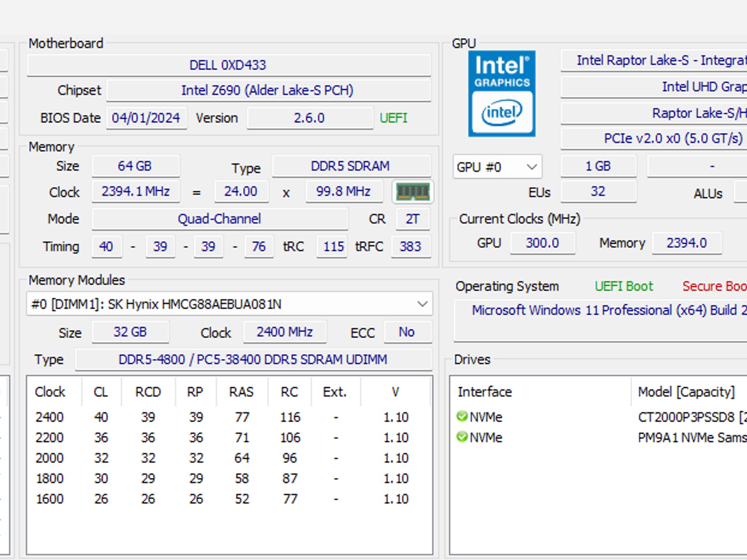Select the Memory Modules section header
747x560 pixels.
pyautogui.click(x=77, y=280)
